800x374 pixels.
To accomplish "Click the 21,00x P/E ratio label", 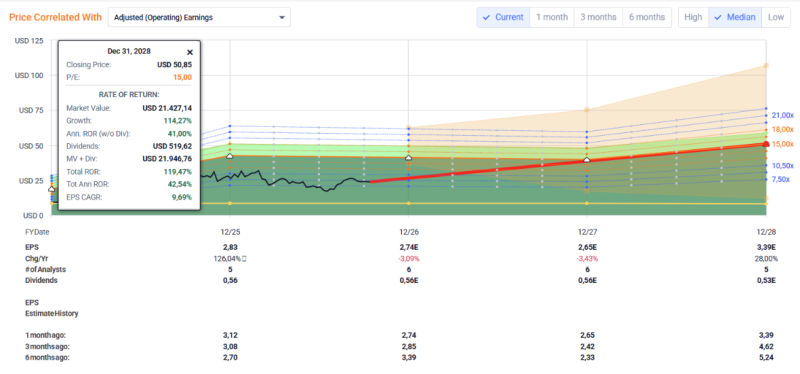I will (783, 115).
